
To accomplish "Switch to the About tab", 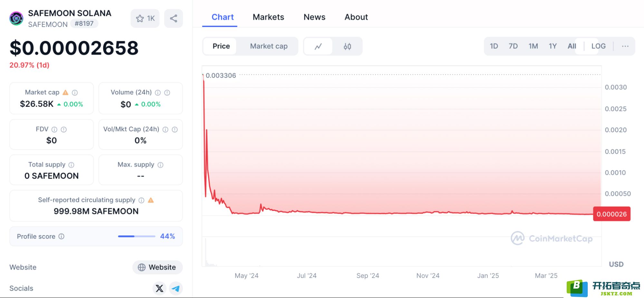I will coord(356,17).
